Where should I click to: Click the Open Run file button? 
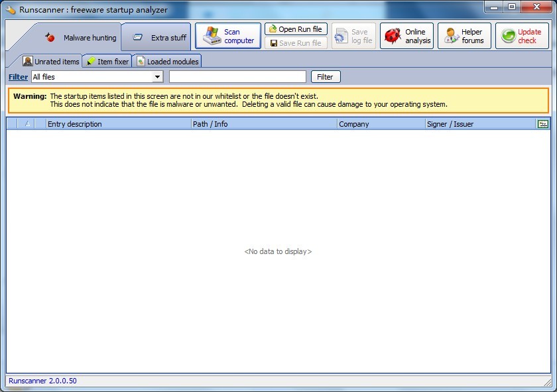(296, 29)
